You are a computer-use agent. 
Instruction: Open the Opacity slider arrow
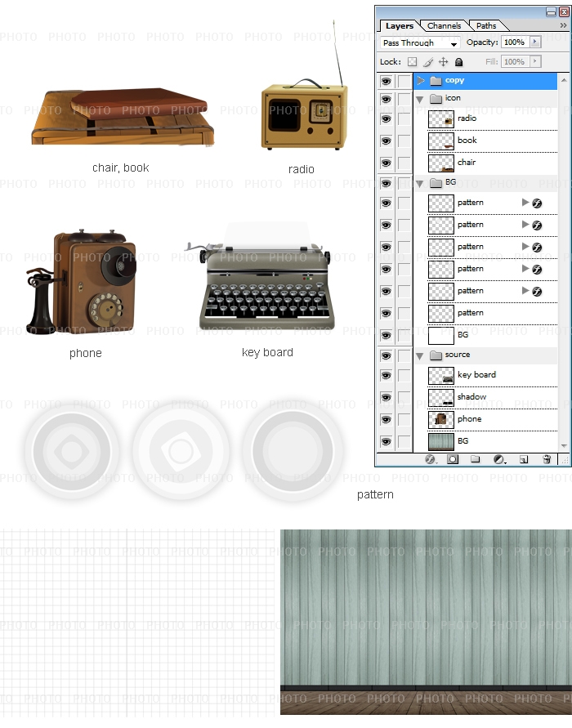pos(535,42)
